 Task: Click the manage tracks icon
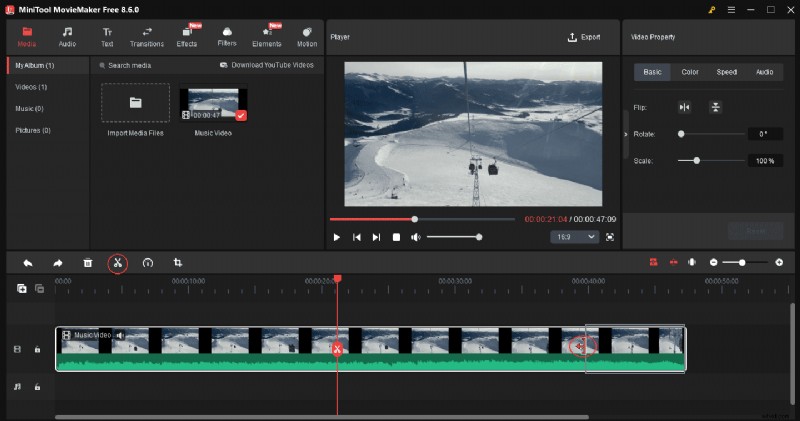tap(39, 289)
